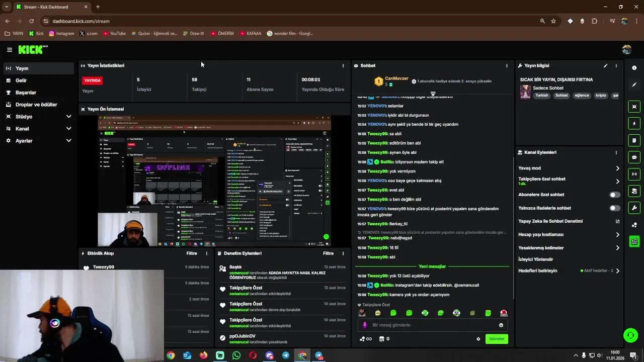Toggle Yalnızca ifadelerle sohbet switch

(615, 208)
